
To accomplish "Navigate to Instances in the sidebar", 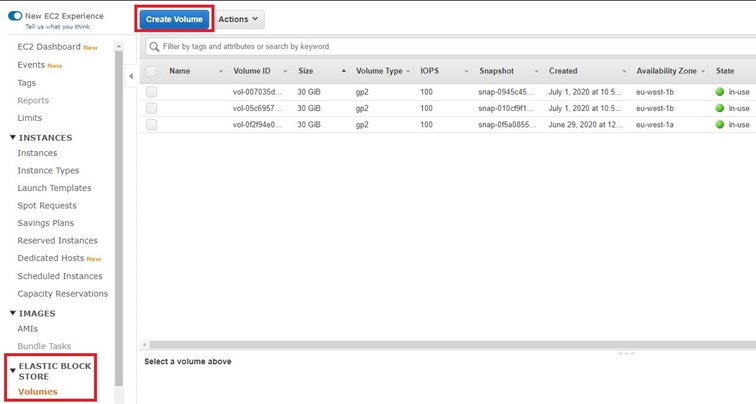I will point(37,153).
